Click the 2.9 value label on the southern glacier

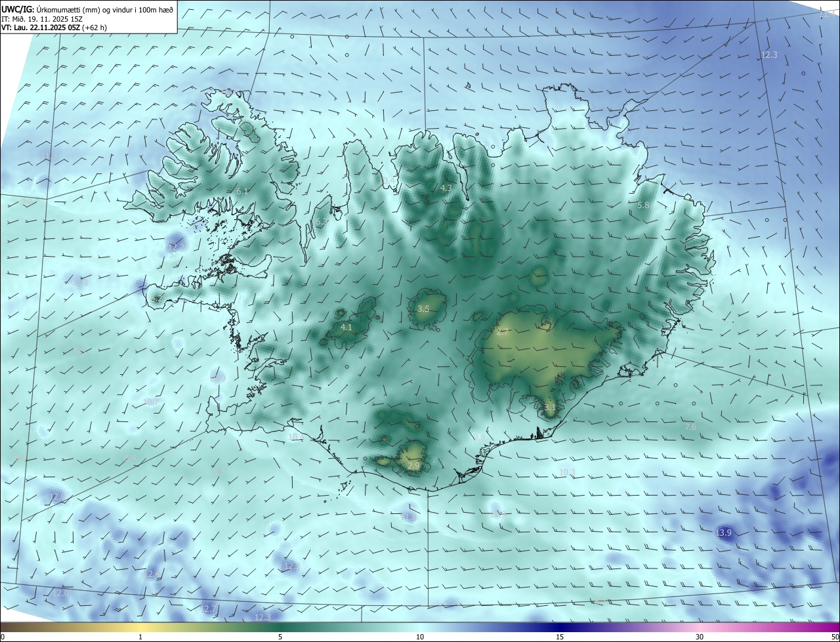pyautogui.click(x=413, y=465)
